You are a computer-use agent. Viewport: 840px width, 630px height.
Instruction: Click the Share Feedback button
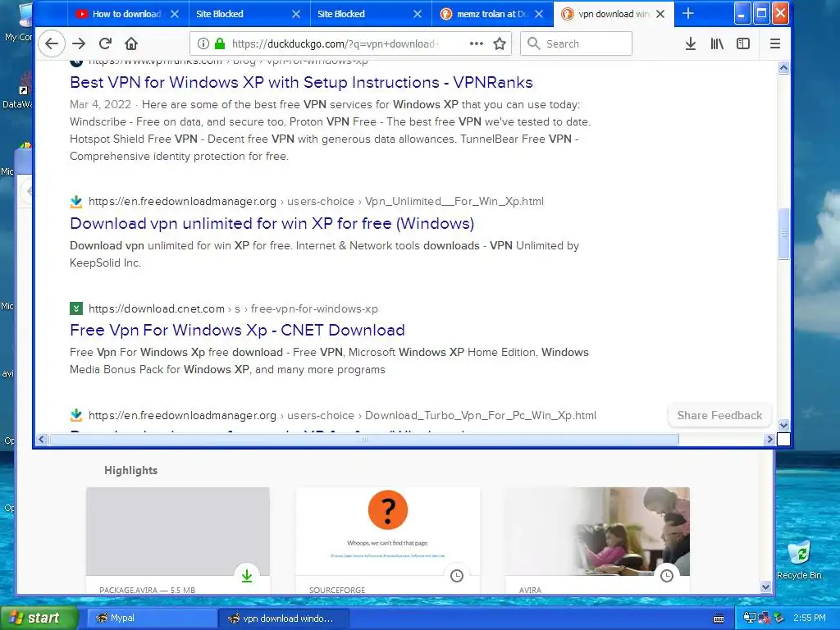click(x=719, y=416)
